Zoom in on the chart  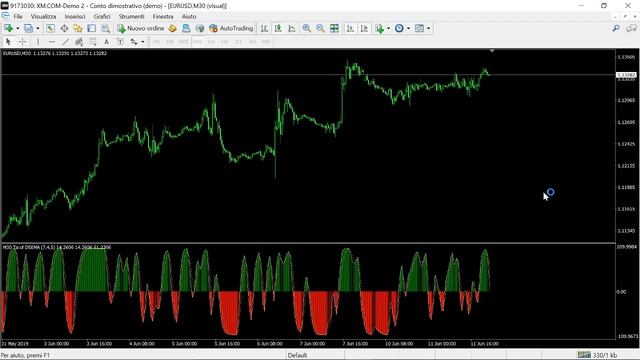tap(307, 28)
